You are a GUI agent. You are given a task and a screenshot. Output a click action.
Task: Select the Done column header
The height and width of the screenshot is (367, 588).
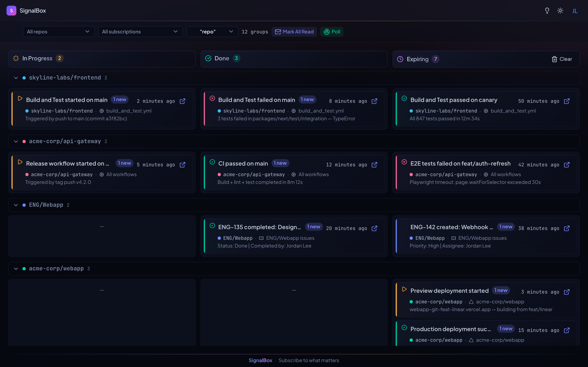[222, 59]
